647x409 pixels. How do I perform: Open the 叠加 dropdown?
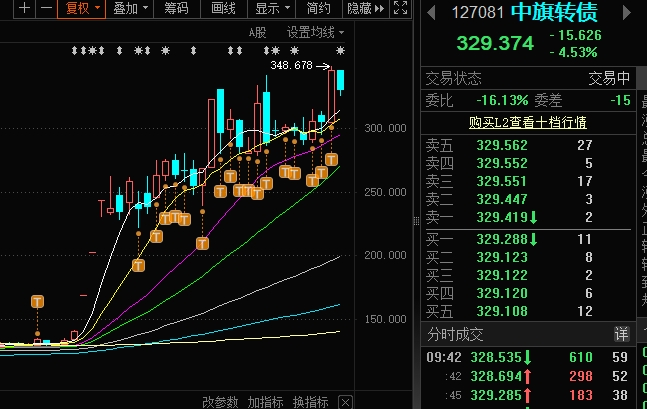pos(130,8)
